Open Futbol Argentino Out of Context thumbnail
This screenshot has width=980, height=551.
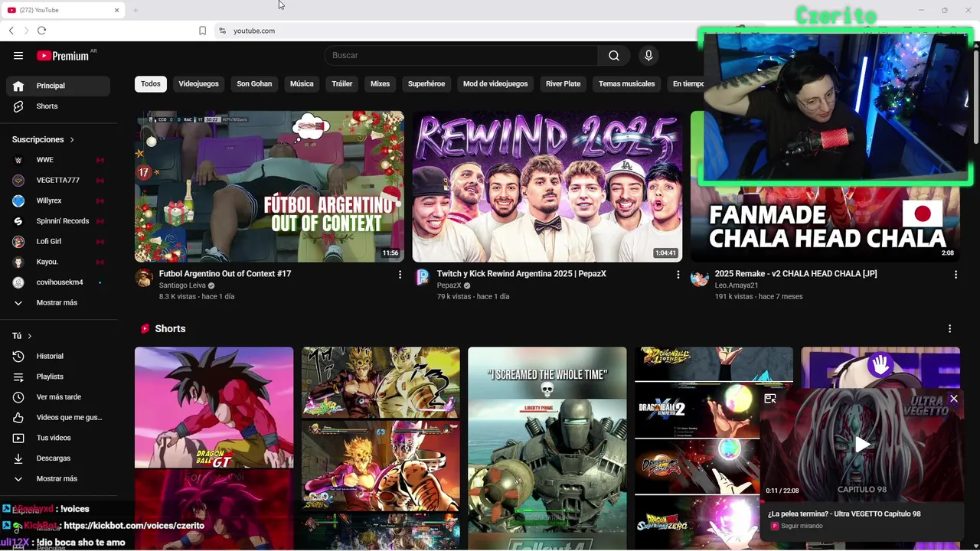(269, 187)
